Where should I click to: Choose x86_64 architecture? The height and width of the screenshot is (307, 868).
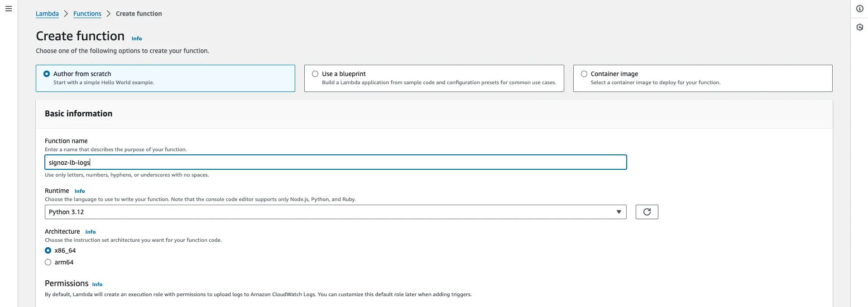pyautogui.click(x=48, y=250)
